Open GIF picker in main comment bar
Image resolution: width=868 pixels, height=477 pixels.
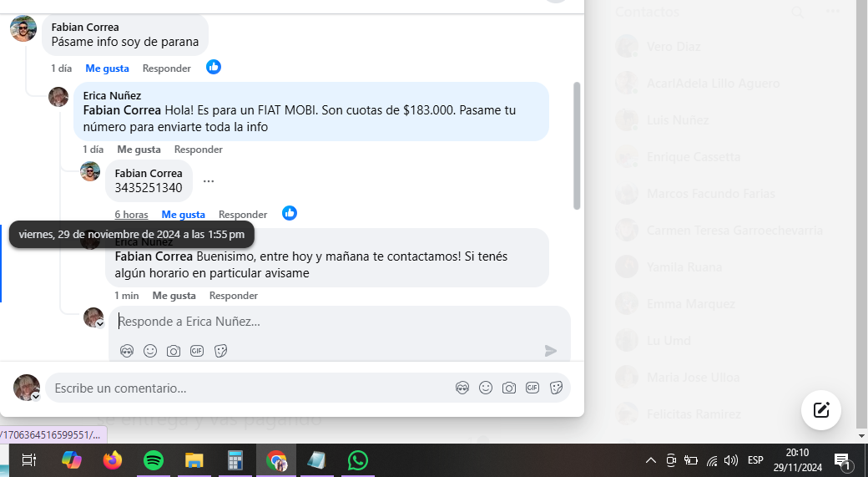(532, 388)
